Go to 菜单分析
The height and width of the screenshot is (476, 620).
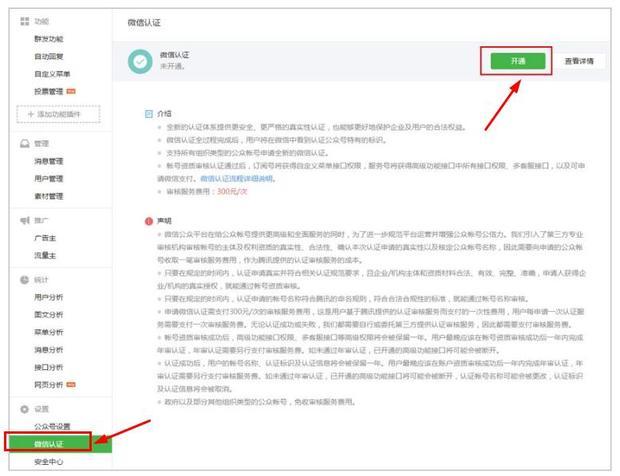click(x=49, y=332)
